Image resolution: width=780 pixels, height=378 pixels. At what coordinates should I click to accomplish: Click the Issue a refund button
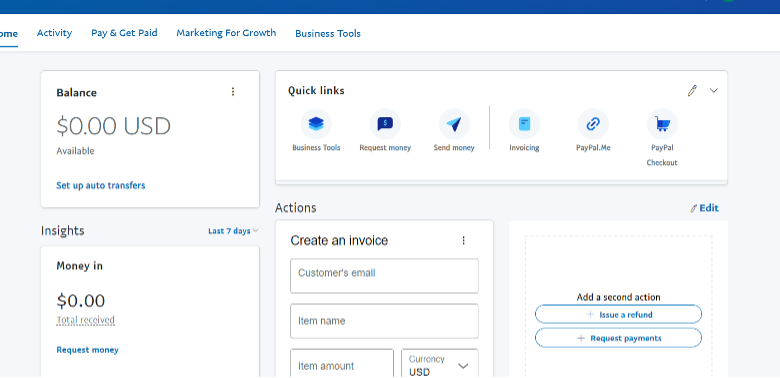618,314
